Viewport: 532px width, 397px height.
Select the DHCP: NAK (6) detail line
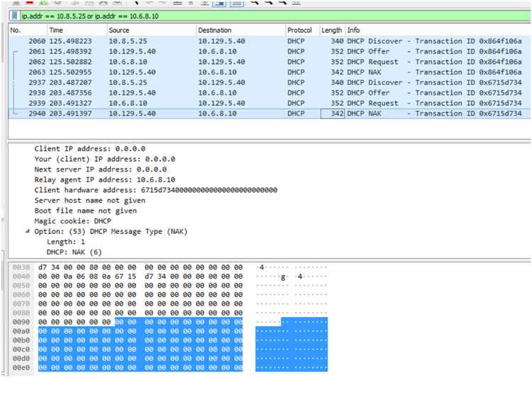pos(74,252)
